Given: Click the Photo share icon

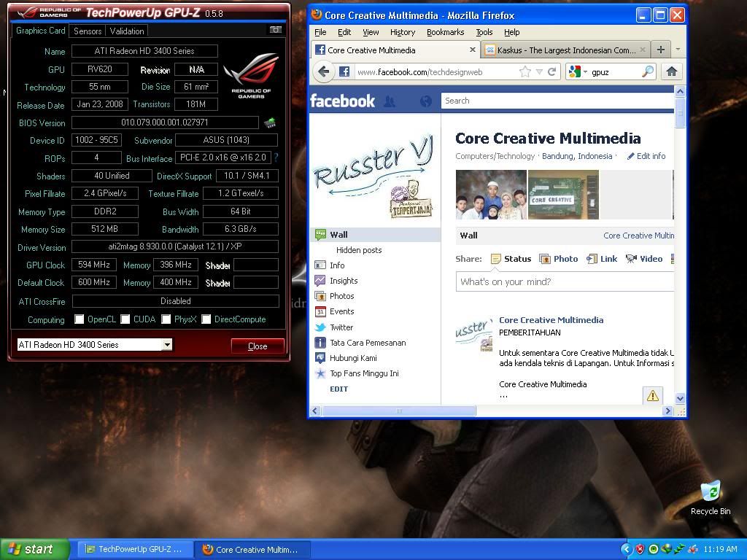Looking at the screenshot, I should click(544, 259).
